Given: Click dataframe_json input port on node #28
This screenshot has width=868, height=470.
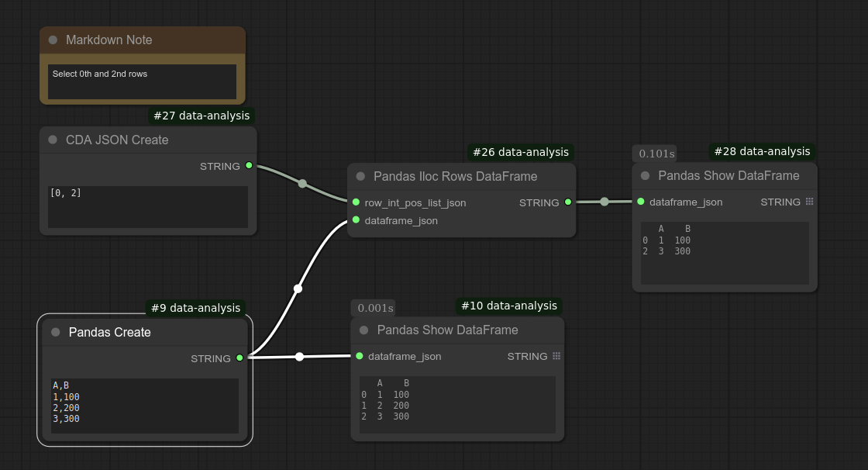Looking at the screenshot, I should (x=640, y=202).
